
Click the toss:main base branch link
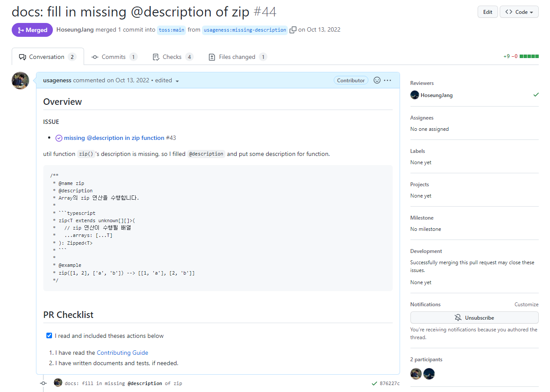click(x=172, y=30)
